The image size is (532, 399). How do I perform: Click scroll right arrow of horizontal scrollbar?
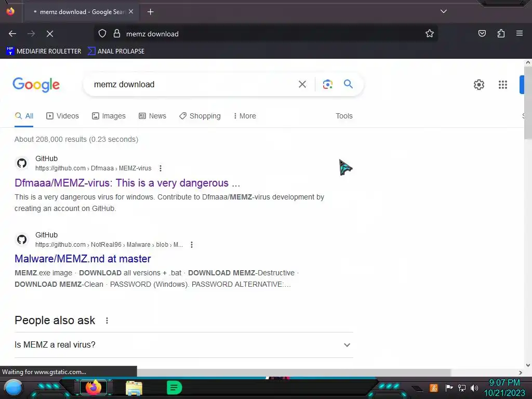[521, 373]
